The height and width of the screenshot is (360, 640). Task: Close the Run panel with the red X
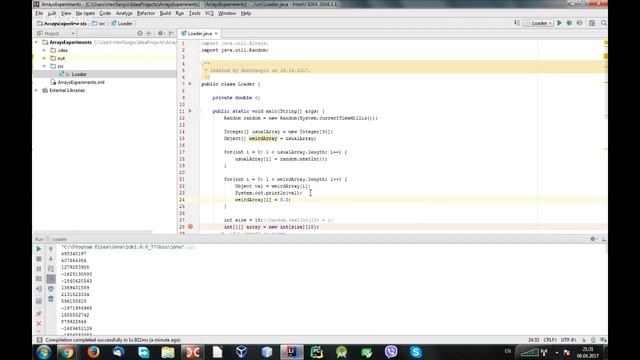(39, 323)
